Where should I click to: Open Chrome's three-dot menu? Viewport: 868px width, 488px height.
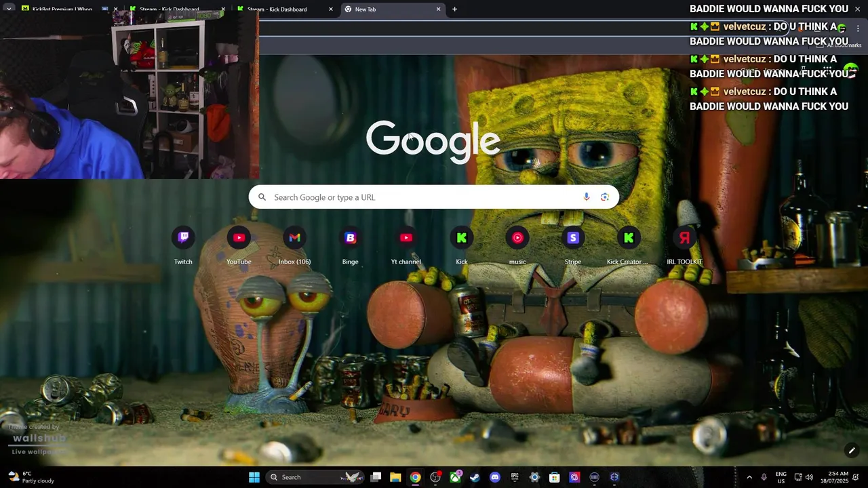pyautogui.click(x=858, y=28)
